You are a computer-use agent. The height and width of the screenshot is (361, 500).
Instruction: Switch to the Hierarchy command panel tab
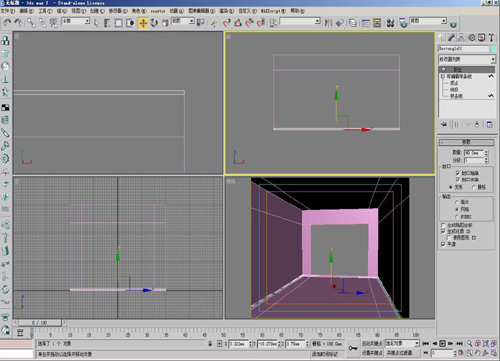(x=461, y=37)
